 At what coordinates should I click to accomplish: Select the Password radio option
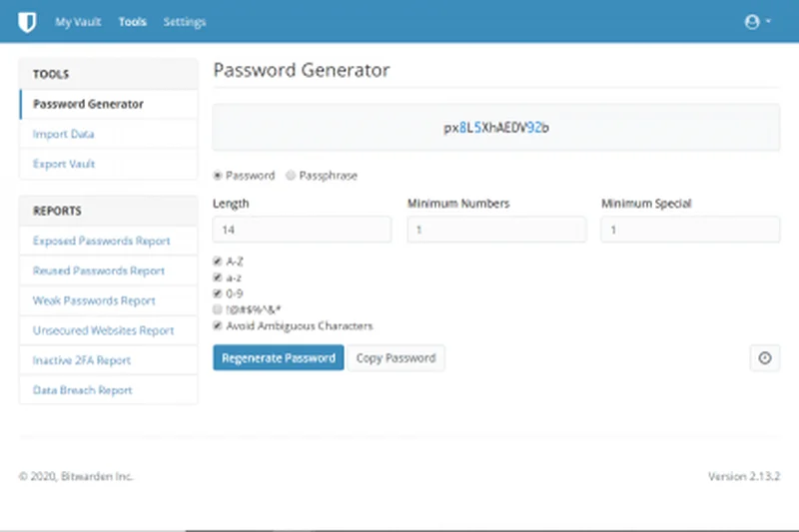click(219, 176)
